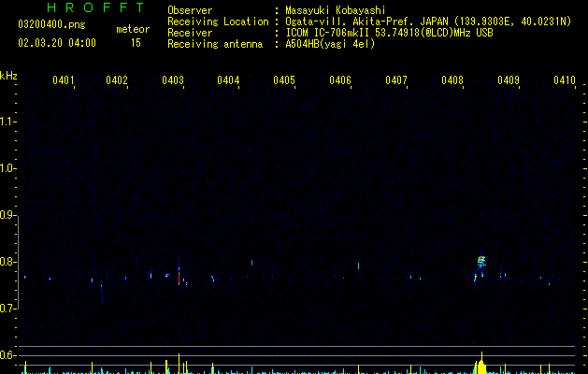This screenshot has height=374, width=588.
Task: Click the 0407 time marker
Action: pyautogui.click(x=396, y=80)
